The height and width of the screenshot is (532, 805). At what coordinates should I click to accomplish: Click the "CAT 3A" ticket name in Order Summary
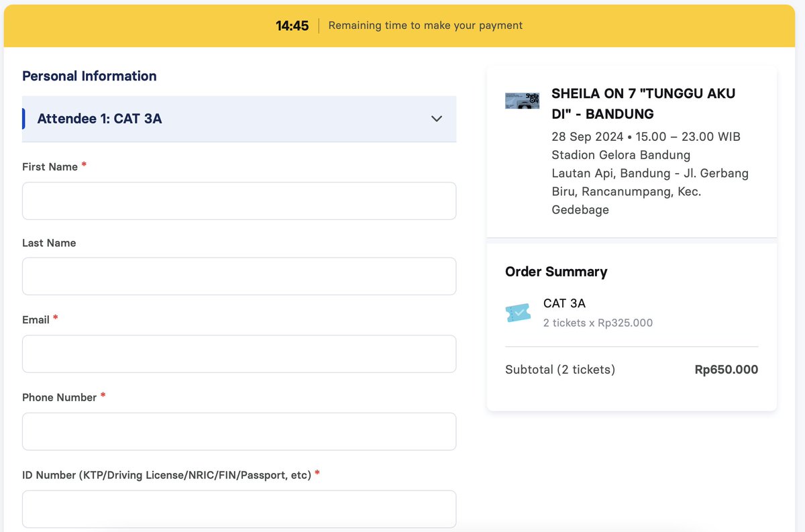(564, 303)
